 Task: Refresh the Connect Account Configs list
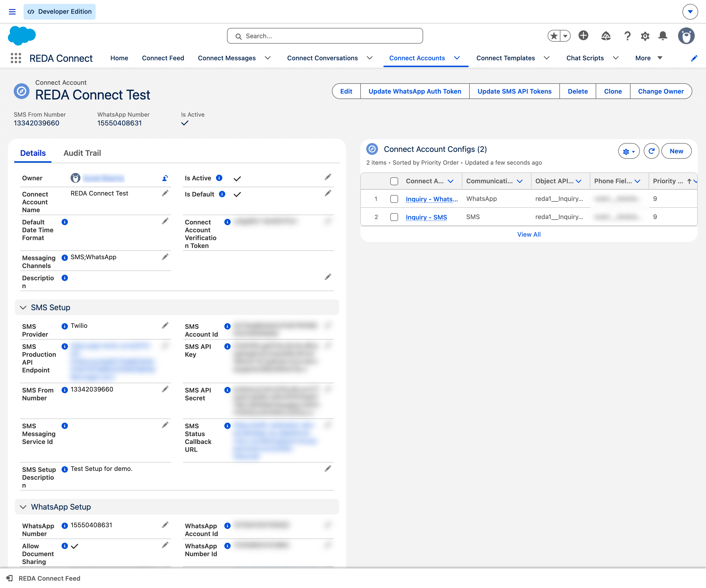tap(651, 151)
